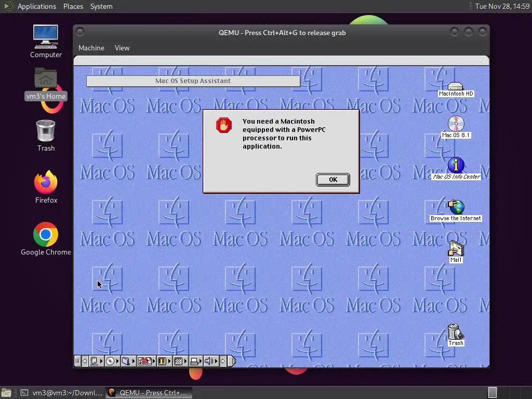This screenshot has width=532, height=399.
Task: Click the QEMU taskbar window button
Action: [149, 393]
